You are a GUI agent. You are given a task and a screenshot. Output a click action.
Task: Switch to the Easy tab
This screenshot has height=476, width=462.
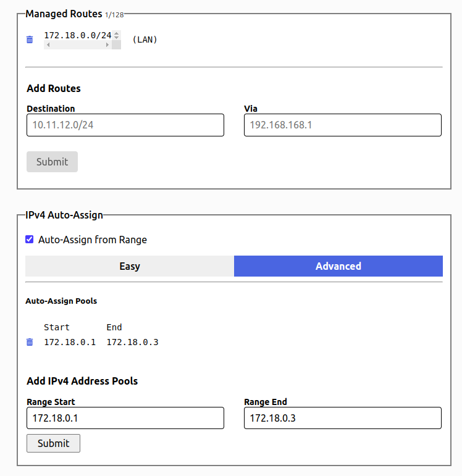pyautogui.click(x=130, y=266)
